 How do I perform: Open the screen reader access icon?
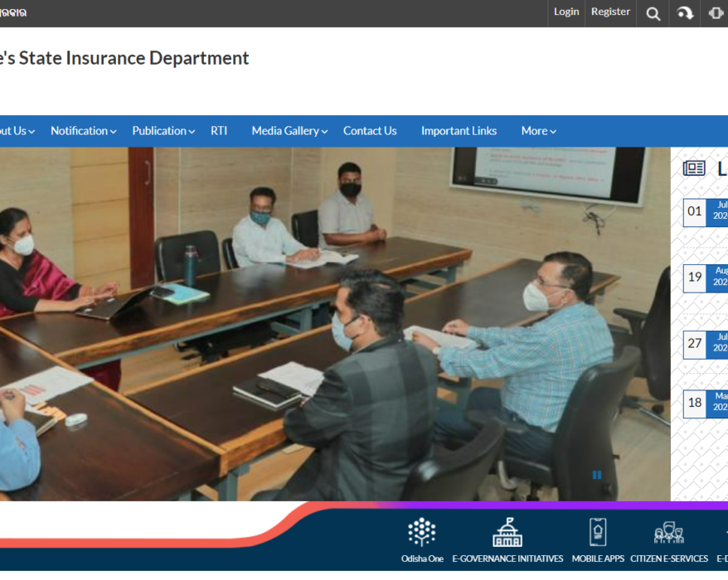click(x=716, y=13)
